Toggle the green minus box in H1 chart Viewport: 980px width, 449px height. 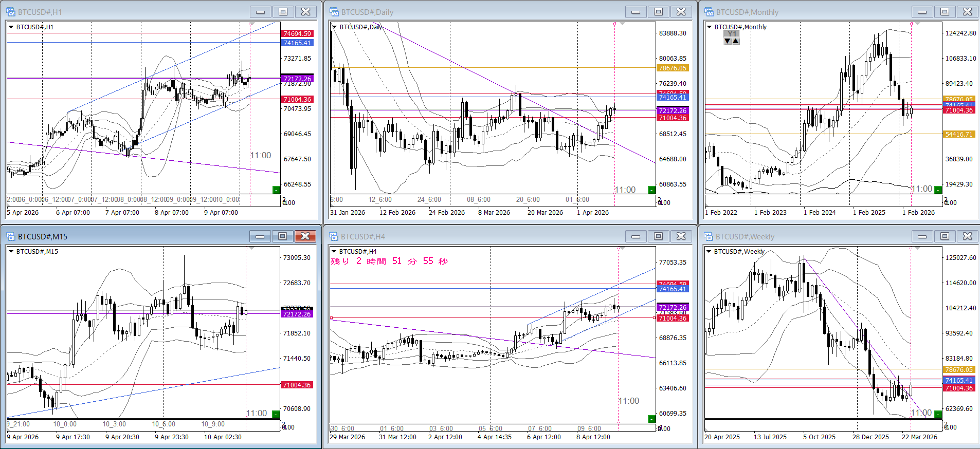276,190
